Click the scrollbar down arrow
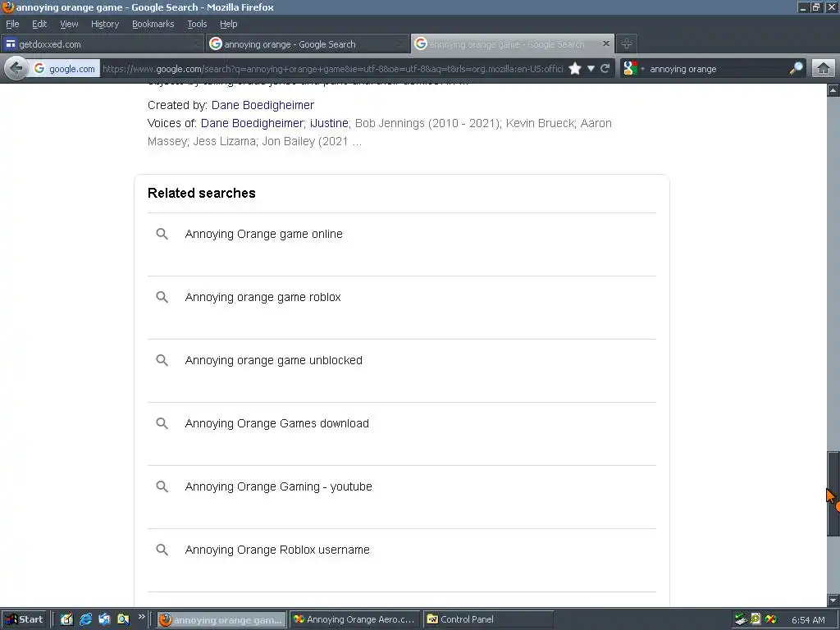 click(x=833, y=600)
